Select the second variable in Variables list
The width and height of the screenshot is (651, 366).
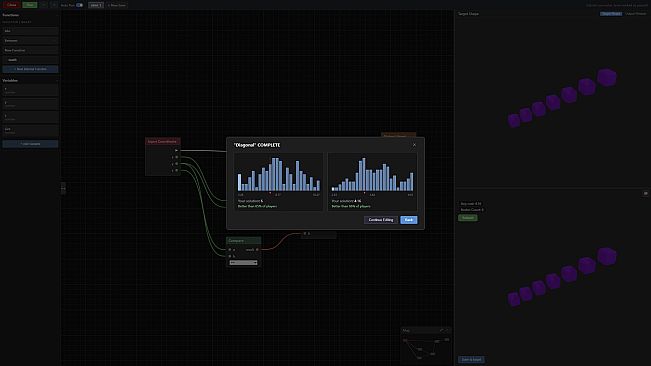coord(30,104)
